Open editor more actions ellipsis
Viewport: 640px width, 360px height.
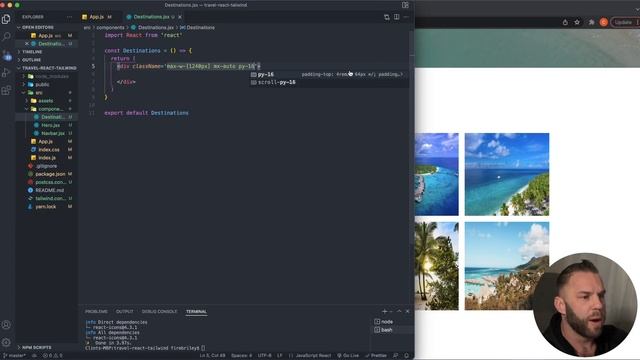[x=406, y=17]
